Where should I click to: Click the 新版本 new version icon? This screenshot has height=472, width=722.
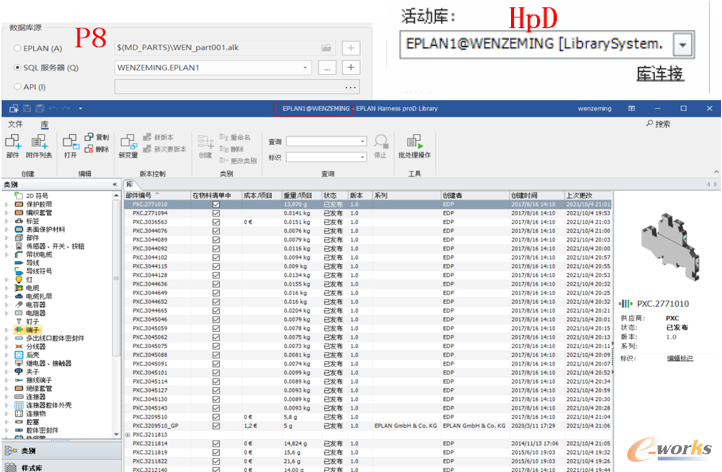[147, 137]
